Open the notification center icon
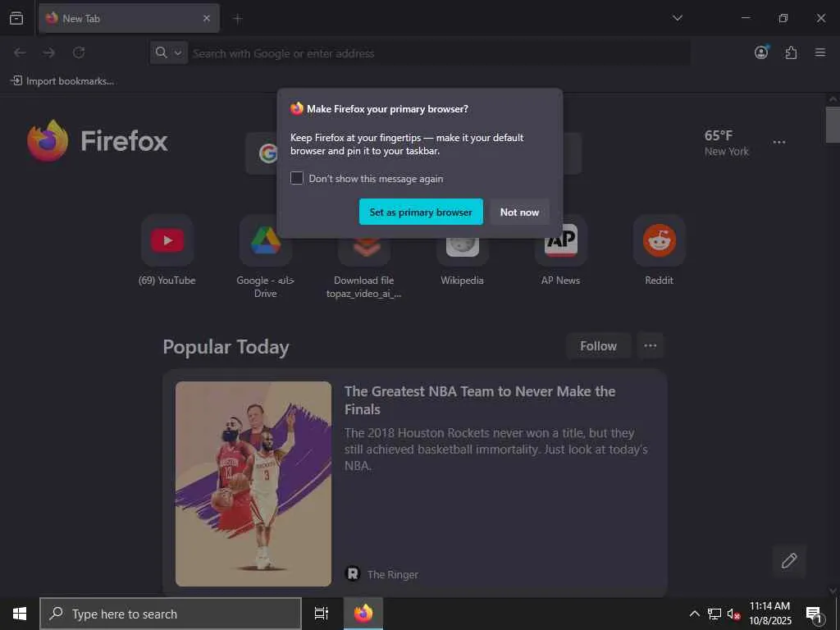 click(815, 614)
